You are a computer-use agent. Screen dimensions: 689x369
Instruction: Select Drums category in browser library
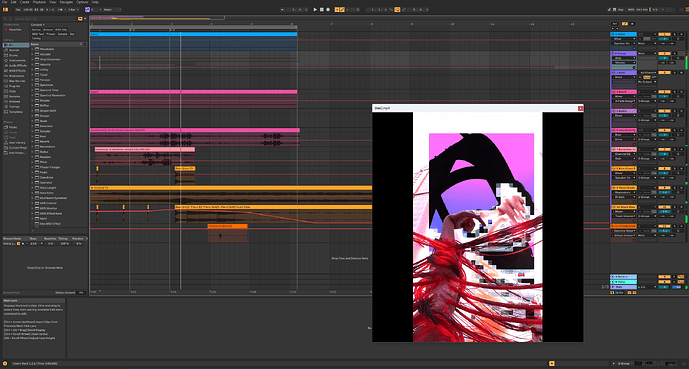tap(14, 55)
